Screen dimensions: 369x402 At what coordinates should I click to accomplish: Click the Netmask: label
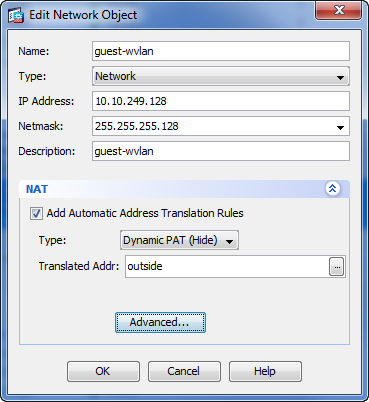tap(41, 126)
